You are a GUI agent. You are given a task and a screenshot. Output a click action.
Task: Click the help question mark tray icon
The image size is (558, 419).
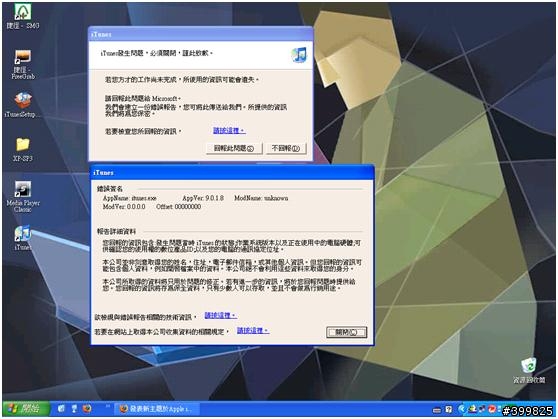(x=449, y=409)
